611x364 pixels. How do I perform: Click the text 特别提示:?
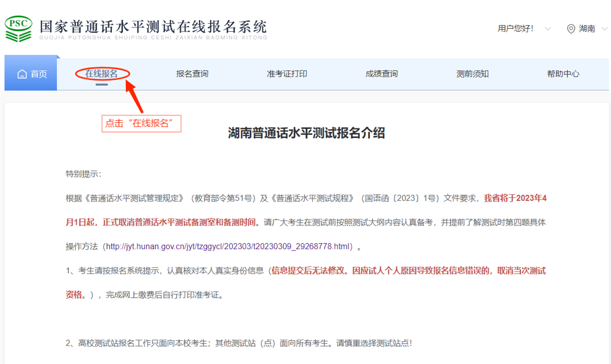tap(83, 174)
